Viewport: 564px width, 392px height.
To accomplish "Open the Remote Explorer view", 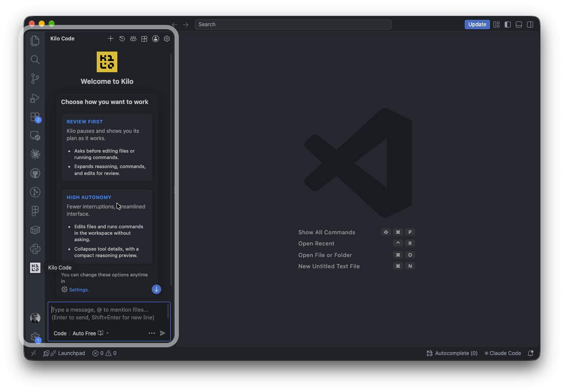I will pos(35,136).
